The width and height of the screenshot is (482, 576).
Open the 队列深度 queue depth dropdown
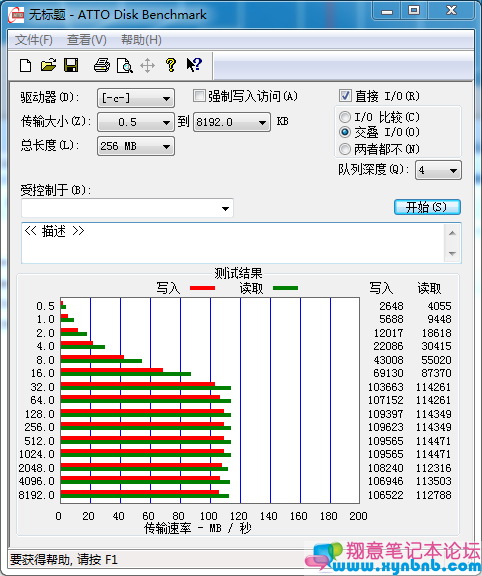[x=438, y=170]
